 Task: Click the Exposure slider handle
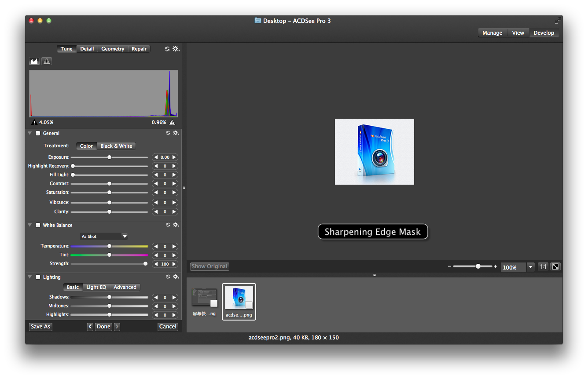click(109, 157)
